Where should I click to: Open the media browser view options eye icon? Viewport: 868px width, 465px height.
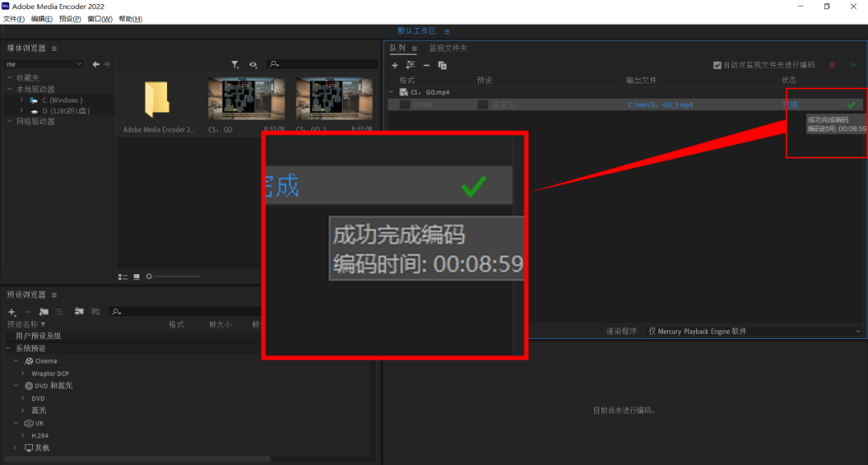coord(253,65)
